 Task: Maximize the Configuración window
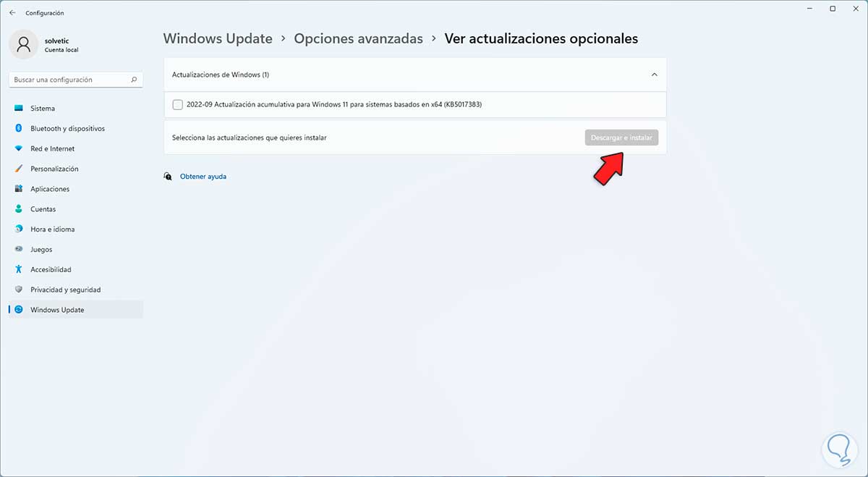click(833, 9)
